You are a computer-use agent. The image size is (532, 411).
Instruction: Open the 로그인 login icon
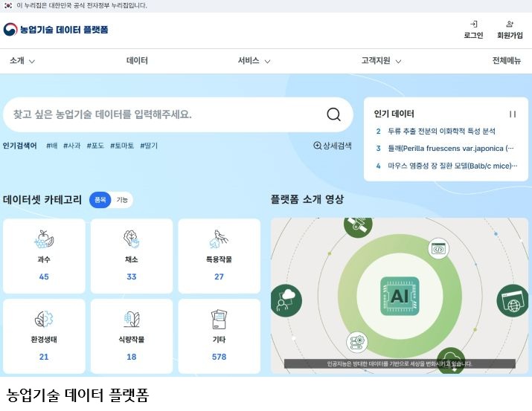coord(473,25)
